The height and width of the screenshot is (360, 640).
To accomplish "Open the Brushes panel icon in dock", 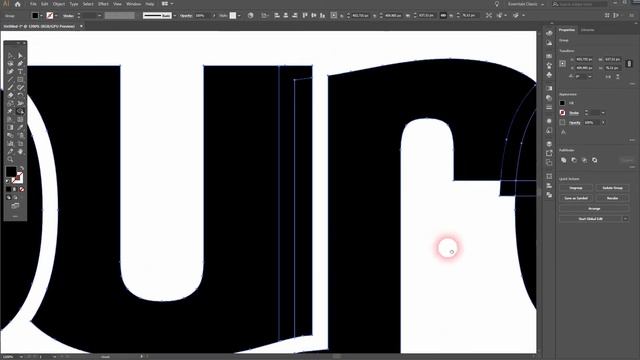I will (x=549, y=65).
